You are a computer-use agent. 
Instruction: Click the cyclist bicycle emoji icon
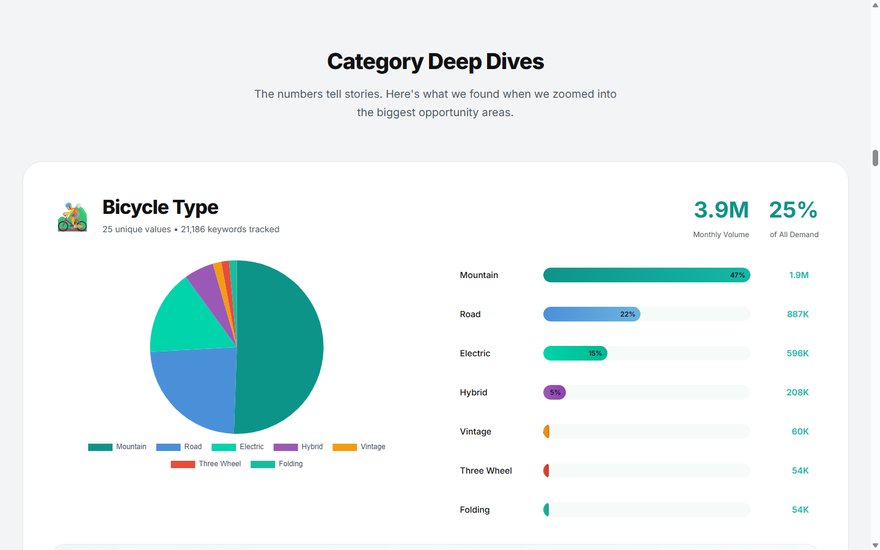tap(72, 217)
